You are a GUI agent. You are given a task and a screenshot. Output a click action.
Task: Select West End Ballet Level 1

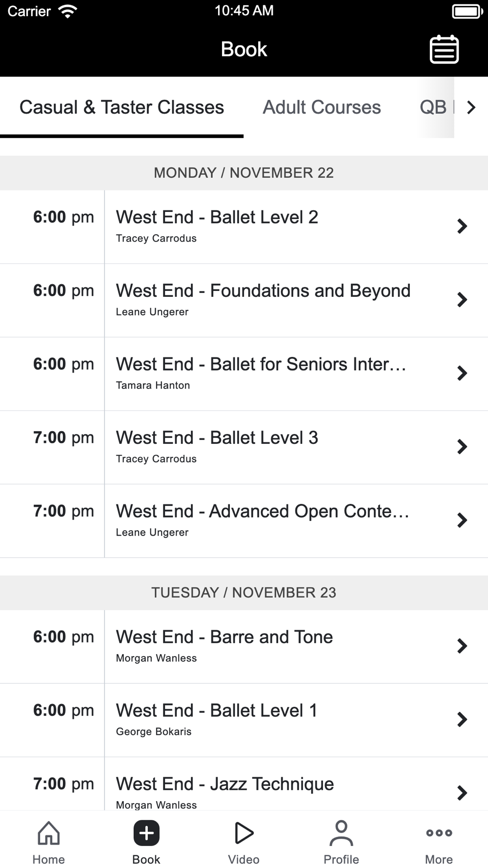pos(217,719)
